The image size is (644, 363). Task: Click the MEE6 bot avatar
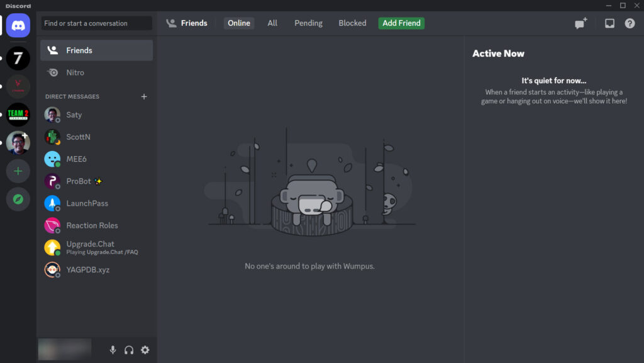pyautogui.click(x=52, y=159)
